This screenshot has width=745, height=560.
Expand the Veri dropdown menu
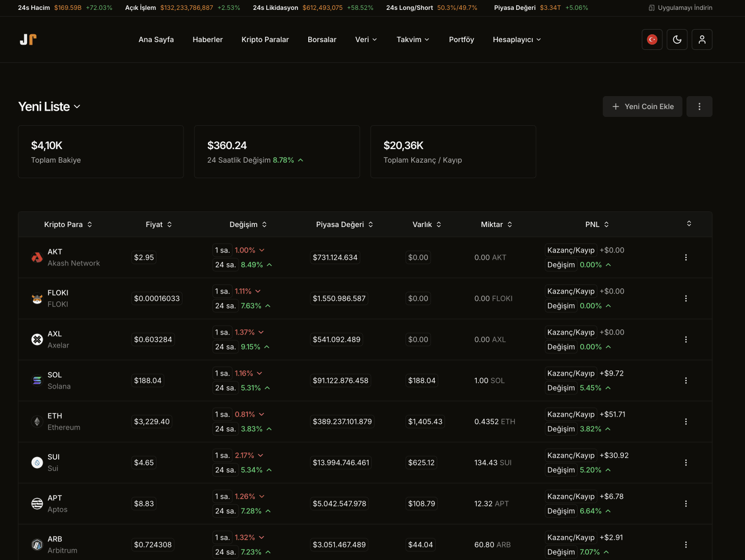coord(366,39)
